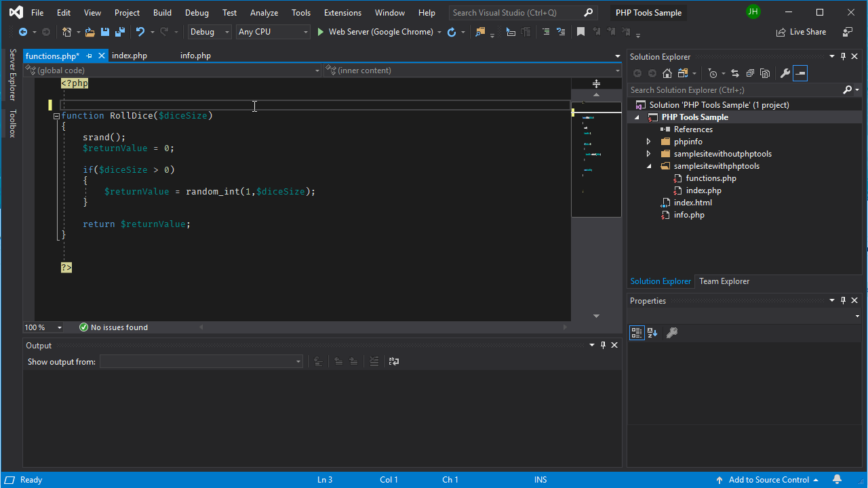Toggle auto-hide pin on Properties panel
The width and height of the screenshot is (868, 488).
[843, 300]
